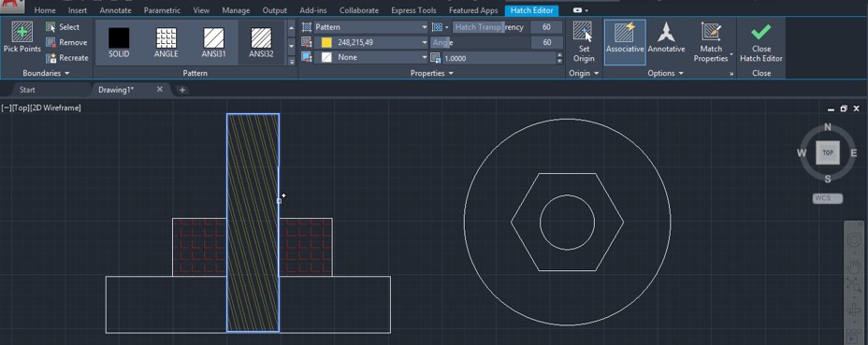Click ribbon minimize state toggle button
The image size is (868, 345).
click(577, 10)
